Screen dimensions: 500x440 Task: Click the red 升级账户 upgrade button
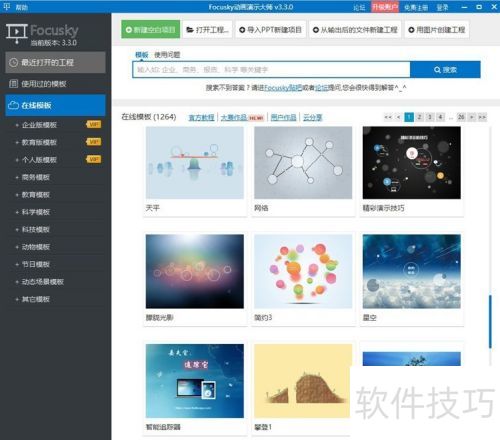click(385, 7)
